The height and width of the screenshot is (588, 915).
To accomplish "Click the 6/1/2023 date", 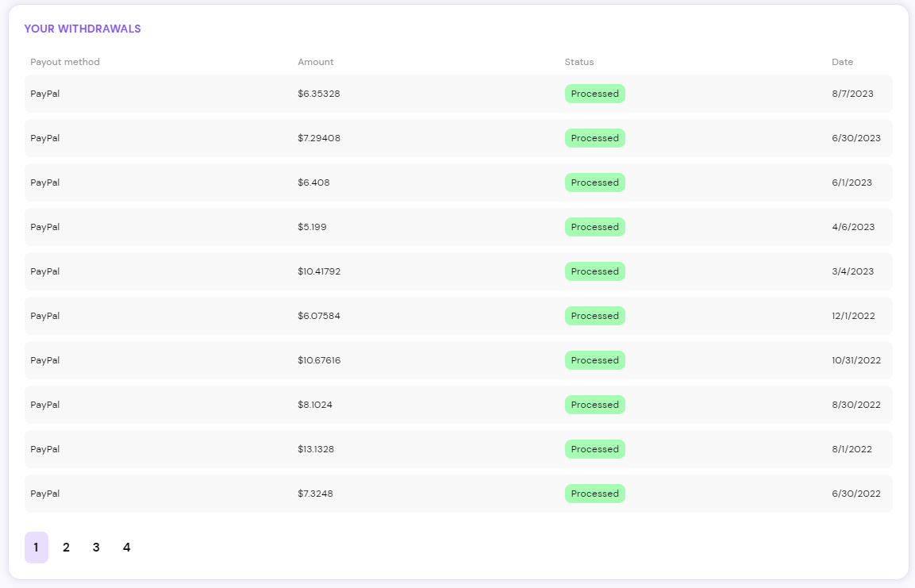I will [x=852, y=183].
